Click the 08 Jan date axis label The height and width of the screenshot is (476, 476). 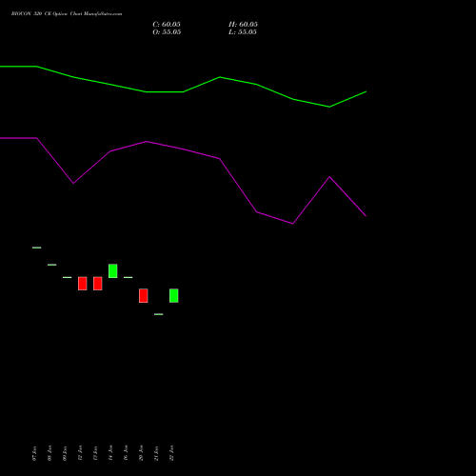(x=50, y=453)
